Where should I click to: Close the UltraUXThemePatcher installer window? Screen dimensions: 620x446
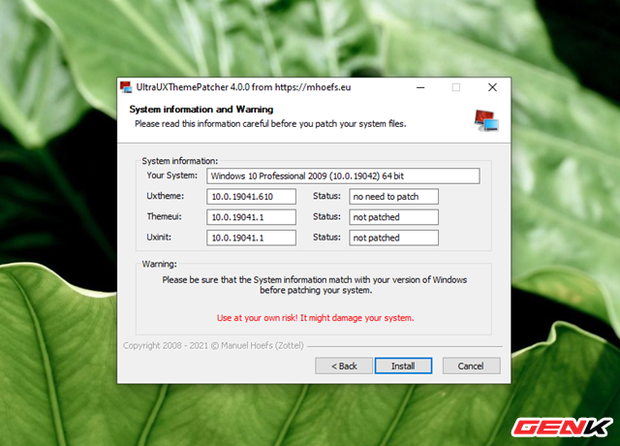point(491,88)
